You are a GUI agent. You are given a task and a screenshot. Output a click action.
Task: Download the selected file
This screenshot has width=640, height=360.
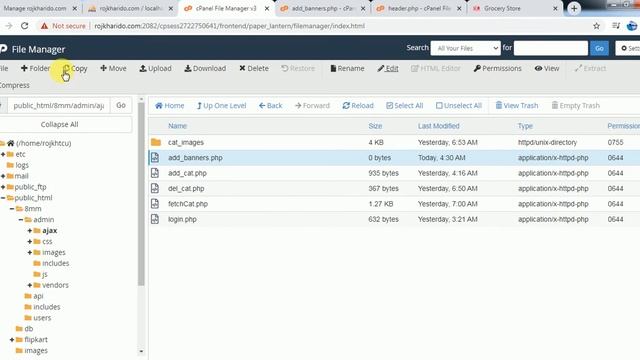coord(205,68)
